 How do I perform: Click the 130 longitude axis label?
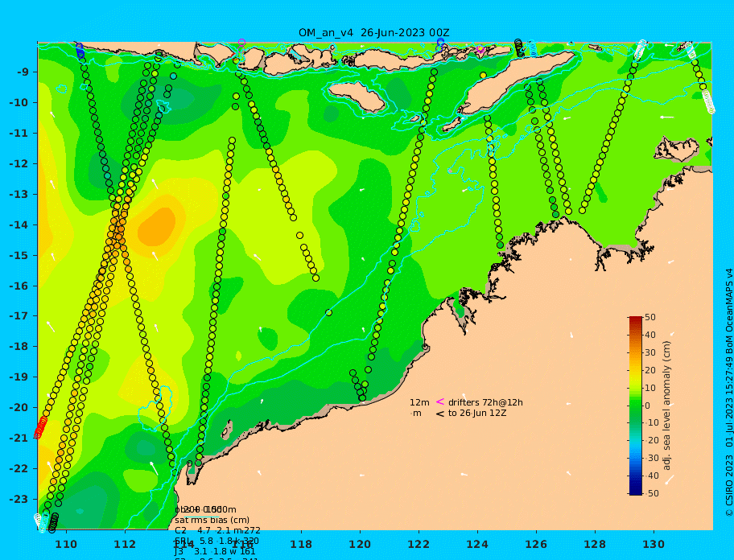pos(654,544)
